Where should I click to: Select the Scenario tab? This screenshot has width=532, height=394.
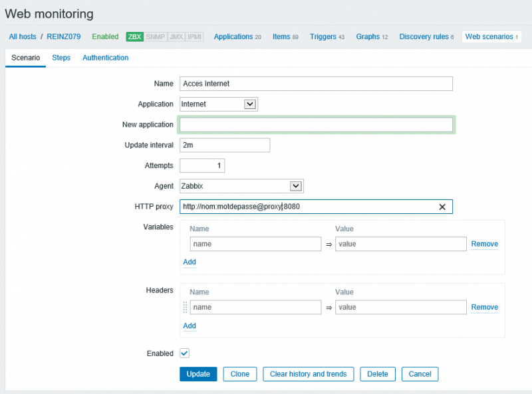26,58
